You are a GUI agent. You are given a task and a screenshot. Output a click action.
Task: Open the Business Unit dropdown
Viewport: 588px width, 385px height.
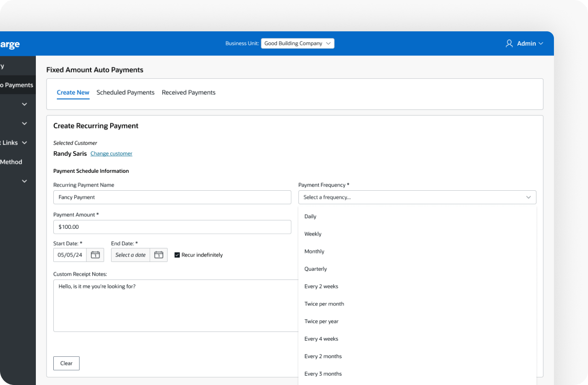click(x=298, y=43)
